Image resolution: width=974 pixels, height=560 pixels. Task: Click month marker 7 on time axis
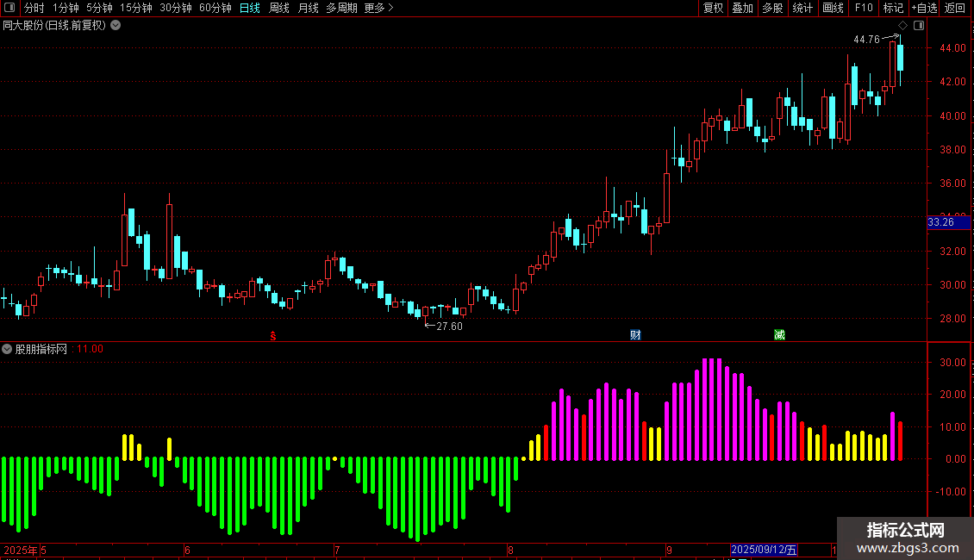337,551
